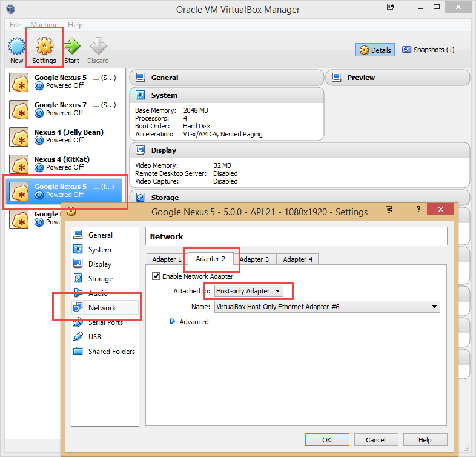Expand the Advanced section triangle
This screenshot has height=457, width=476.
[173, 321]
